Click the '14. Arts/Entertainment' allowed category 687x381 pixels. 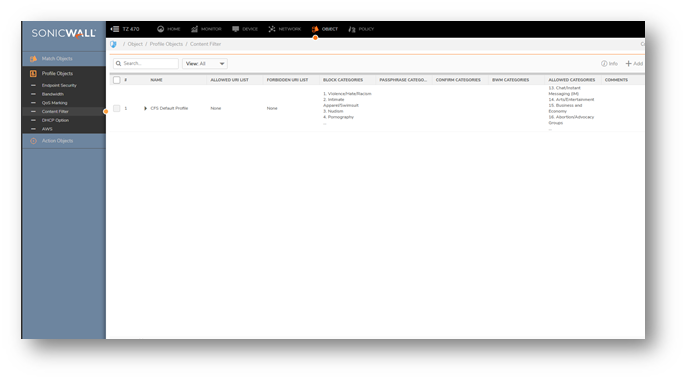click(x=571, y=99)
